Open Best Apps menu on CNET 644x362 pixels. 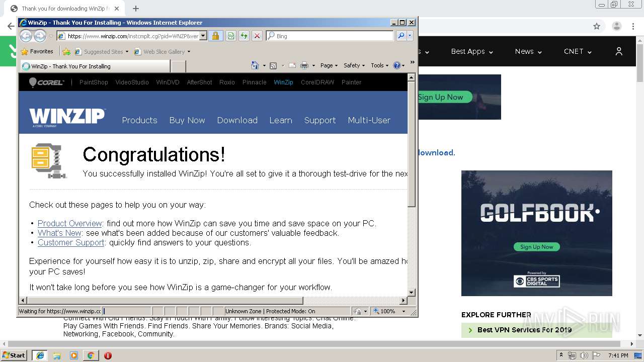(x=472, y=51)
